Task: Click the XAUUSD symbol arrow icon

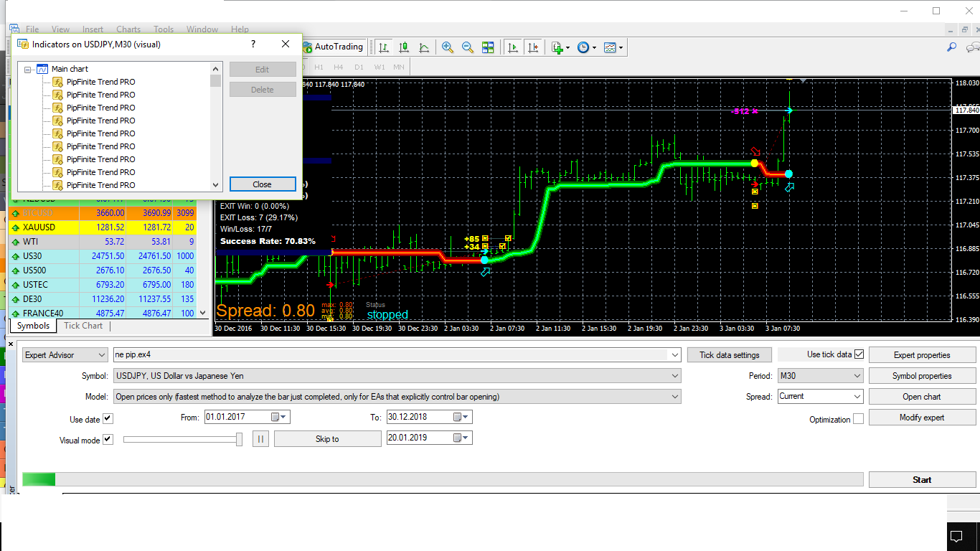Action: coord(15,227)
